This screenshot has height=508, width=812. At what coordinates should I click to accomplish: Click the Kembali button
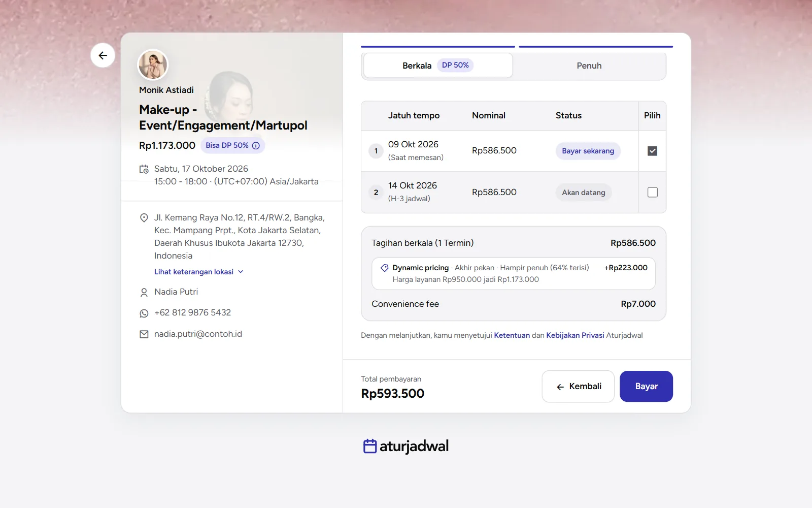pos(578,387)
